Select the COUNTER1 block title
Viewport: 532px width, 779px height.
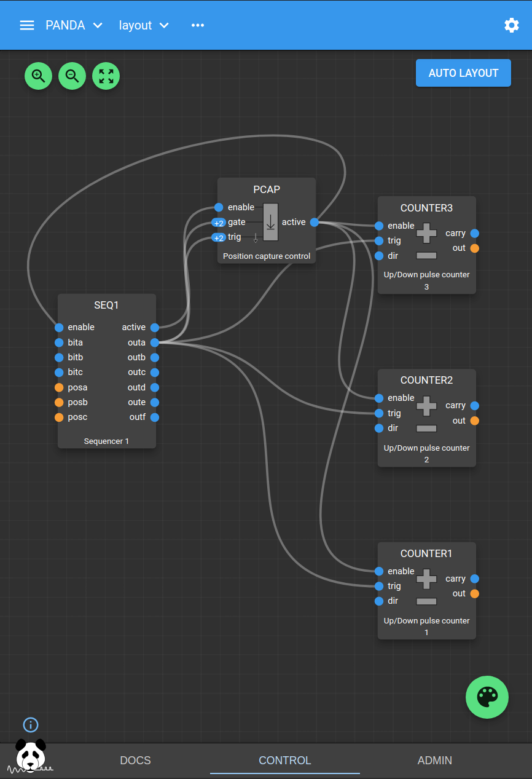click(426, 553)
